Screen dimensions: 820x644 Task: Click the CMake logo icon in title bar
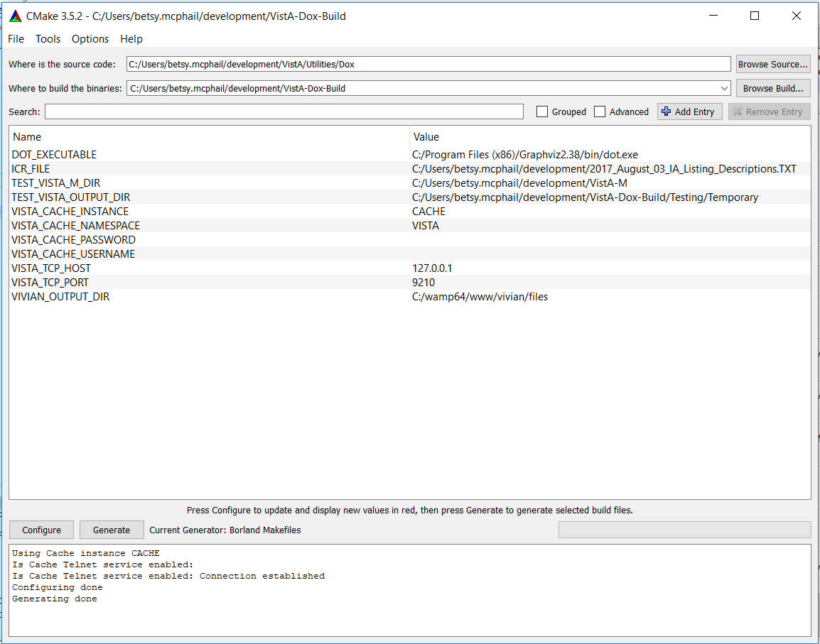point(16,16)
